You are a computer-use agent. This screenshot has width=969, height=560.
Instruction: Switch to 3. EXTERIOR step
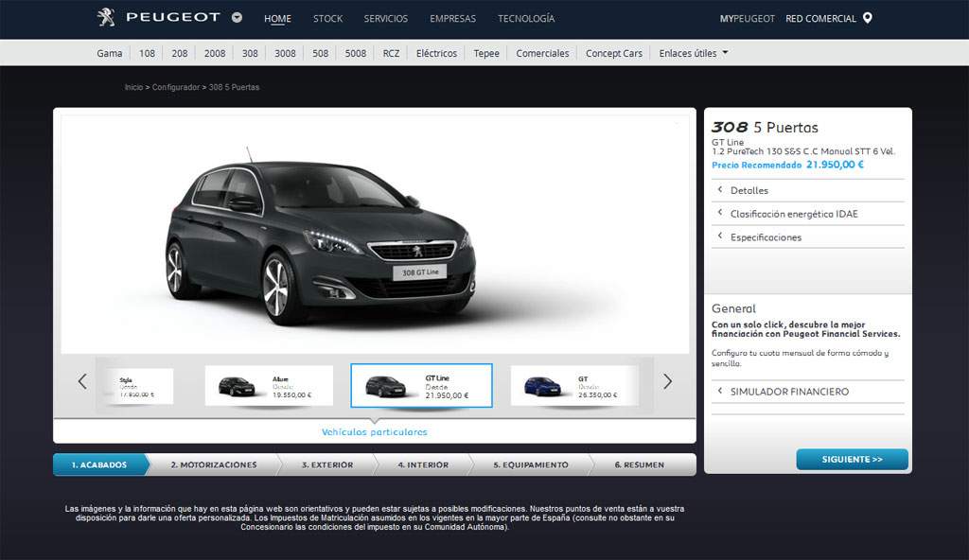[x=327, y=464]
